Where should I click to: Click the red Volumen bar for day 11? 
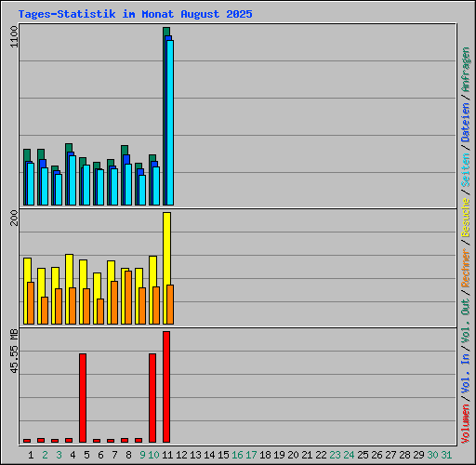[x=166, y=387]
